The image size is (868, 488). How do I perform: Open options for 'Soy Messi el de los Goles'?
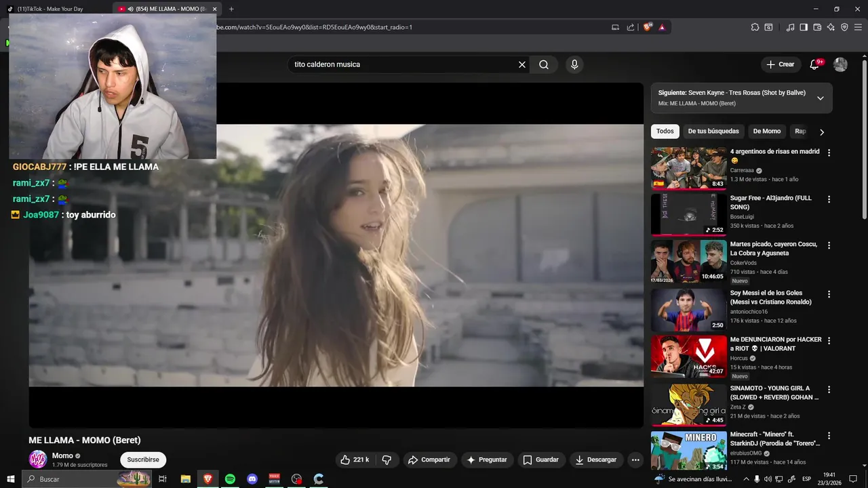(829, 295)
